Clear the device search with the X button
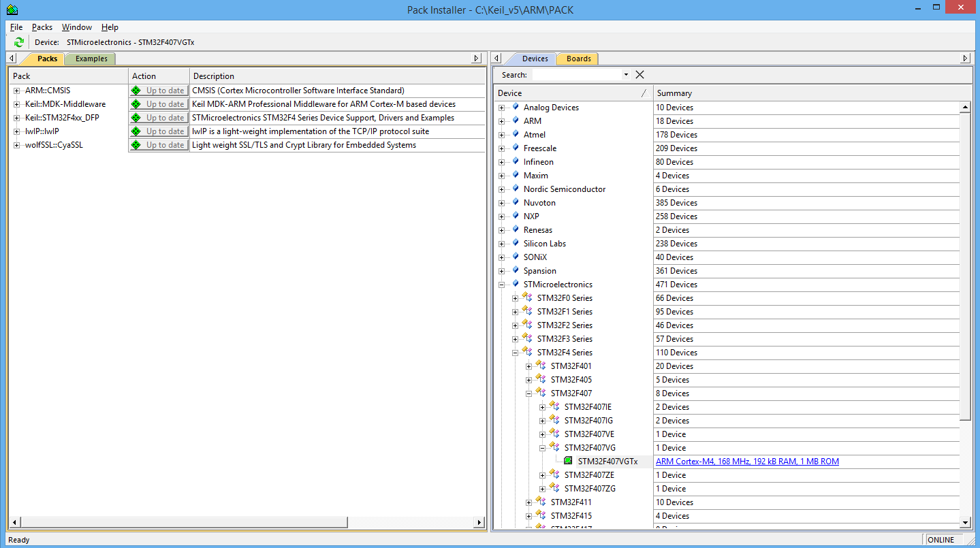The image size is (980, 548). click(639, 75)
